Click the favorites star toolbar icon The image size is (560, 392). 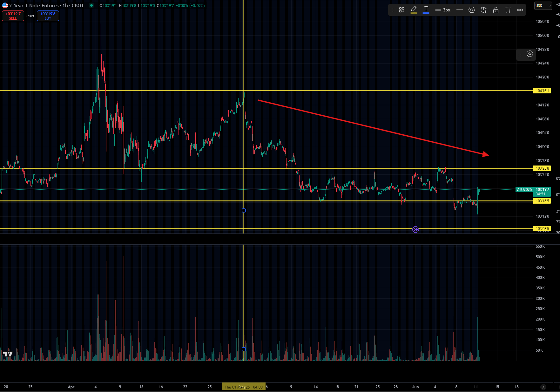point(530,54)
